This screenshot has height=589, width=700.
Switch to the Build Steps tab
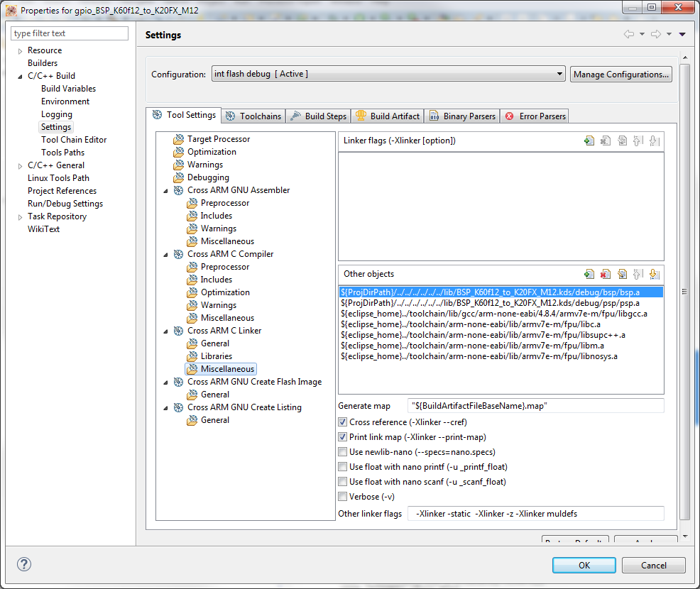click(x=318, y=116)
